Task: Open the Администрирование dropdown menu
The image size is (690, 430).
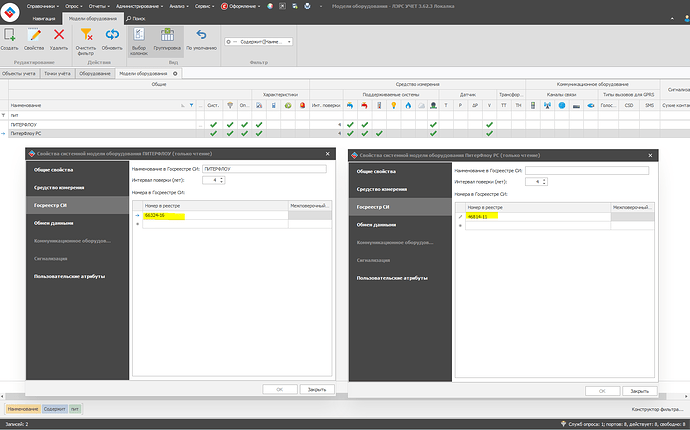Action: pos(139,6)
